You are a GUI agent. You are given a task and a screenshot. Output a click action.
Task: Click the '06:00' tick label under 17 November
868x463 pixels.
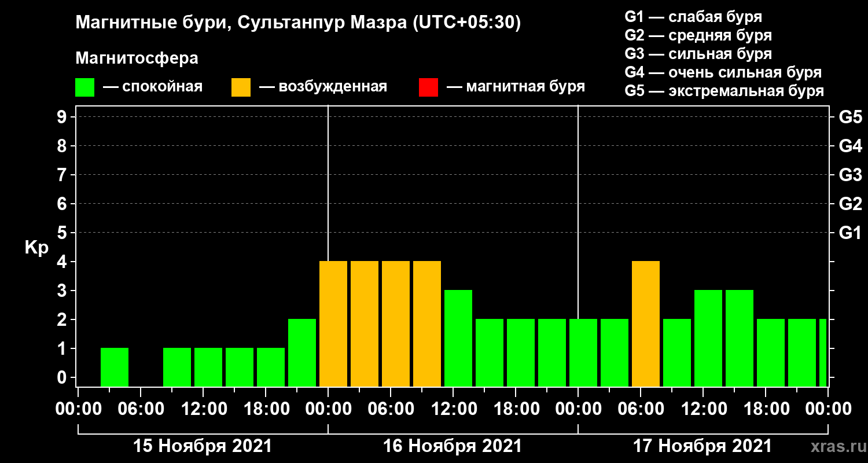(641, 409)
